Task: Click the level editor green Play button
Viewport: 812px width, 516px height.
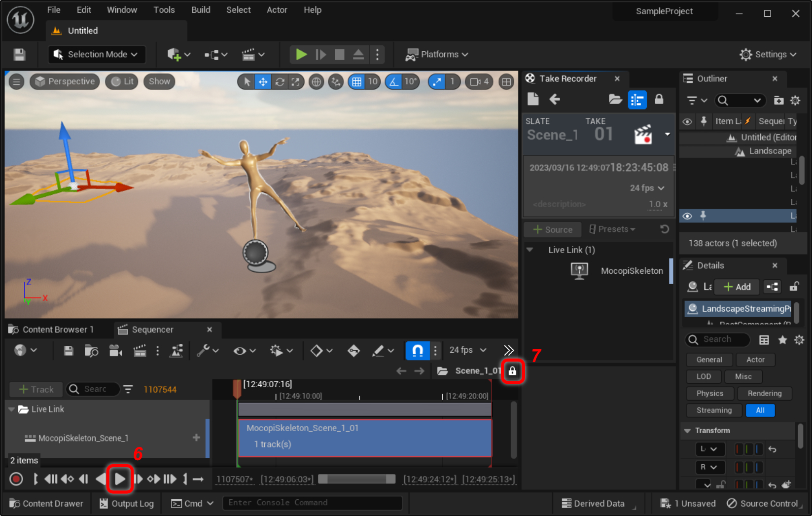Action: (301, 54)
